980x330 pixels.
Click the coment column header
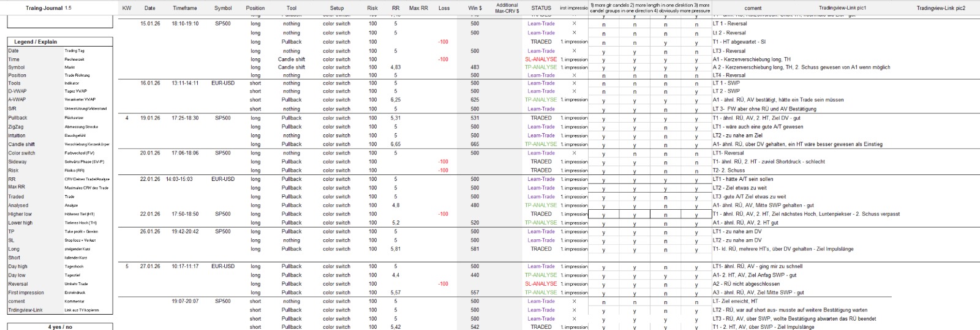[x=753, y=8]
